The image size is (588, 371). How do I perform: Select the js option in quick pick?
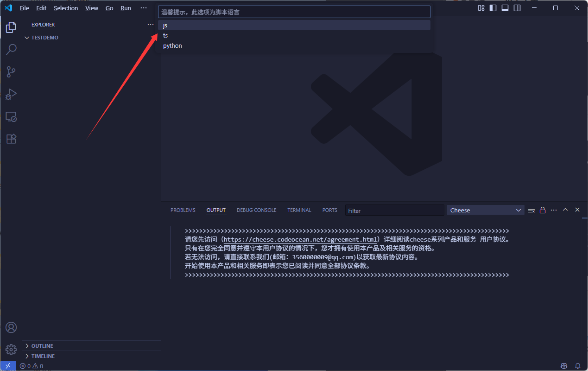click(x=294, y=25)
